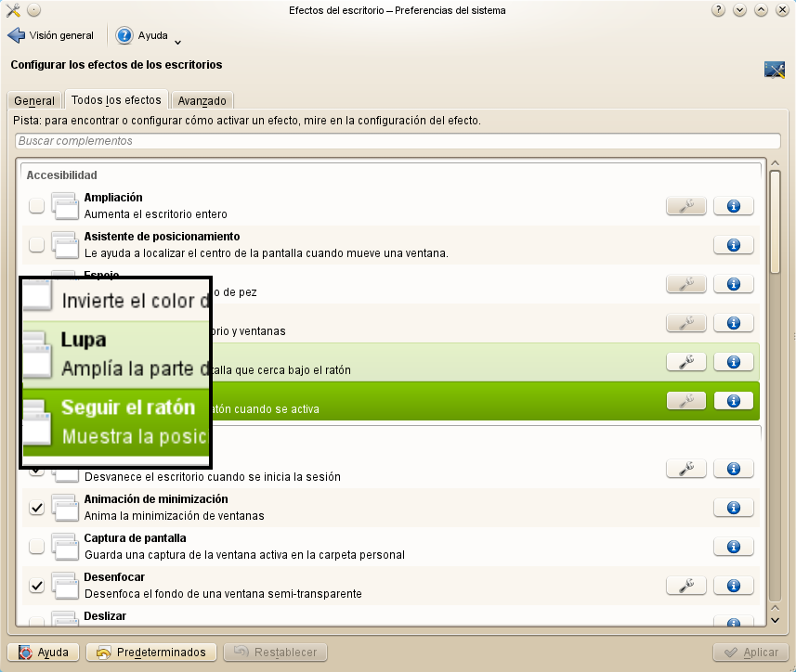
Task: Click the Aplicar button
Action: point(750,653)
